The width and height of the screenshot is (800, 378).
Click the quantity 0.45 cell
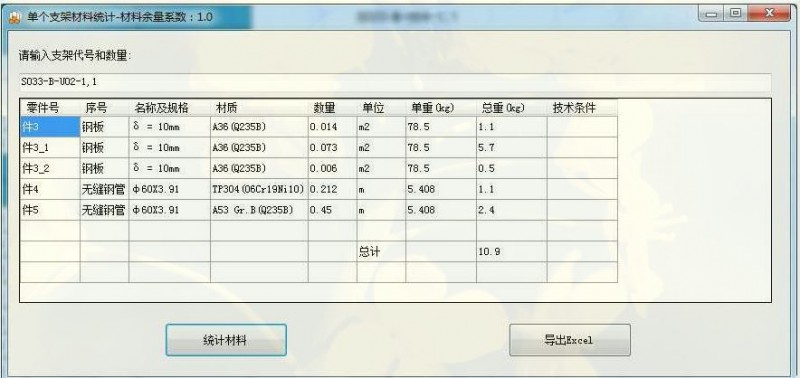coord(332,210)
